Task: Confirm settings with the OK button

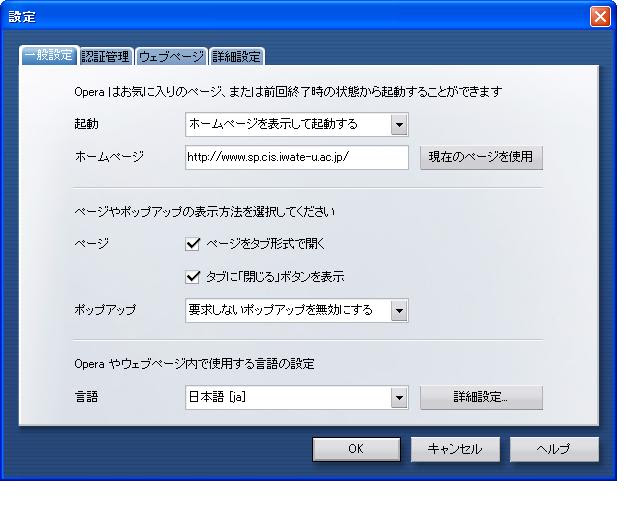Action: click(356, 449)
